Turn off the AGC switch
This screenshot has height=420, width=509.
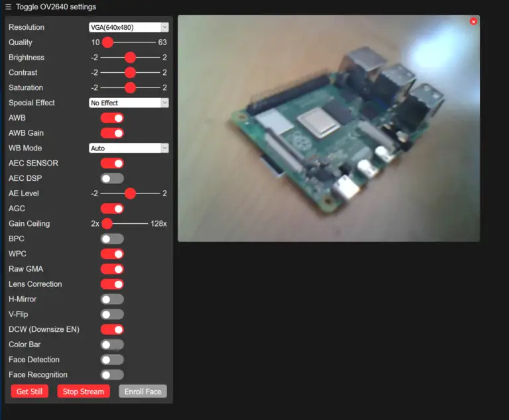click(112, 209)
